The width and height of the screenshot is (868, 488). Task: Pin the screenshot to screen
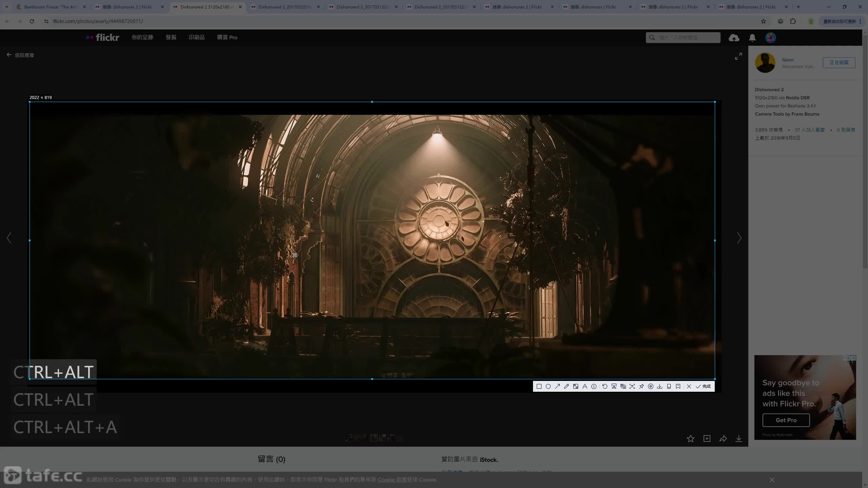[642, 386]
